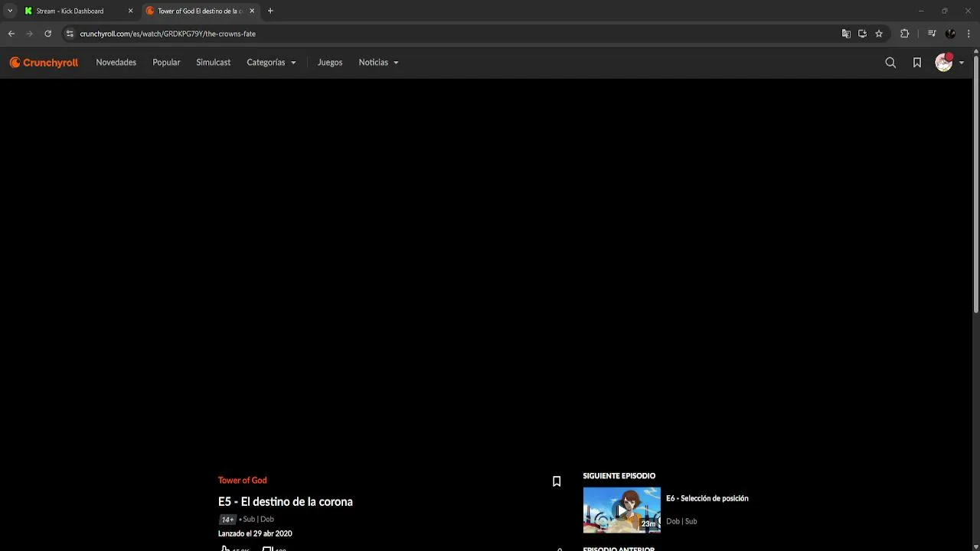Open the Popular page
Image resolution: width=980 pixels, height=551 pixels.
[x=166, y=63]
